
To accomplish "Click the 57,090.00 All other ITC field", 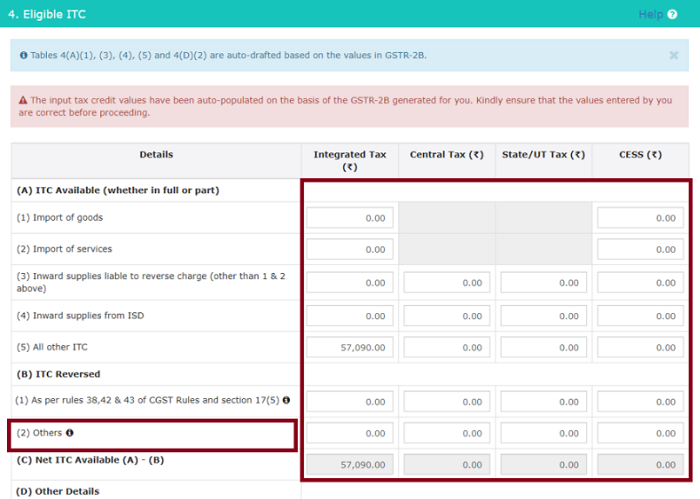I will (349, 347).
